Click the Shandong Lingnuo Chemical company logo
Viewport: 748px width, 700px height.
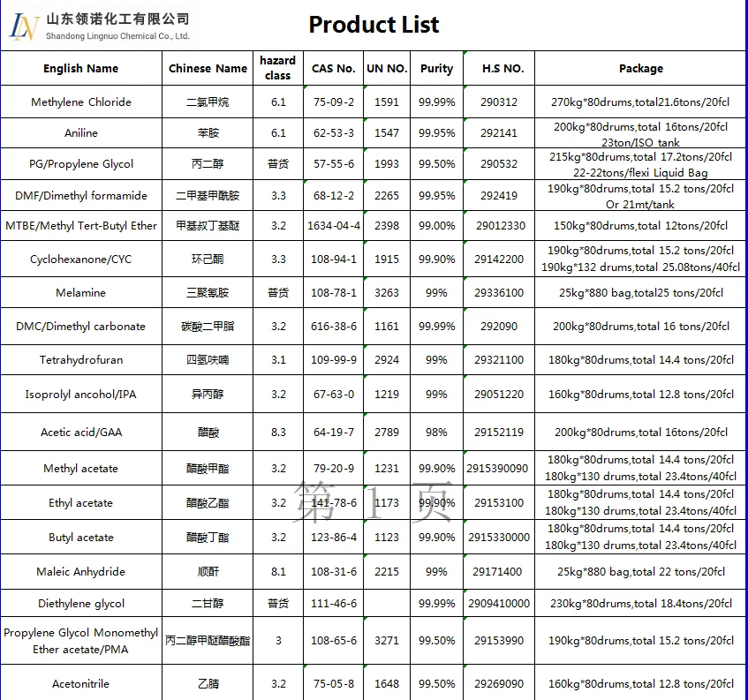99,26
